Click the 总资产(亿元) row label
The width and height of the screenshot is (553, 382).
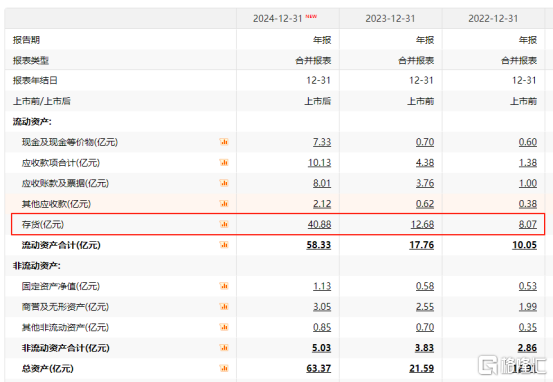point(48,369)
